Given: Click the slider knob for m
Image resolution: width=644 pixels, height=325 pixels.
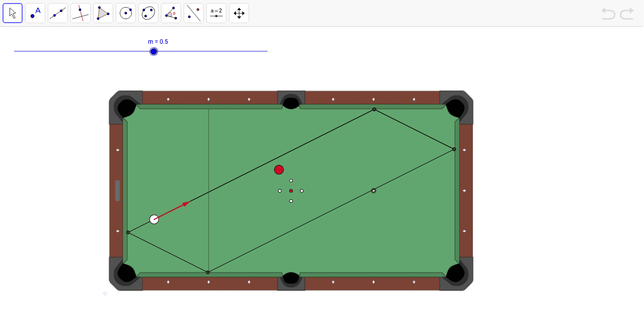Looking at the screenshot, I should tap(154, 51).
